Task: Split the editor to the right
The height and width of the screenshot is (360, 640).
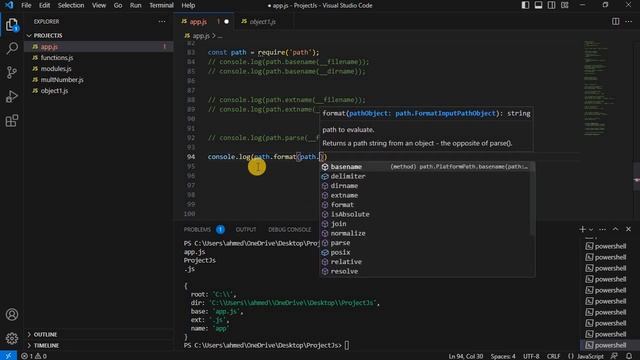Action: (x=616, y=21)
